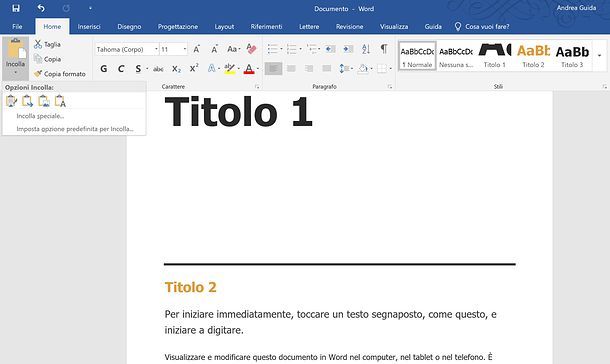The width and height of the screenshot is (610, 364).
Task: Click the increase indent icon
Action: 348,49
